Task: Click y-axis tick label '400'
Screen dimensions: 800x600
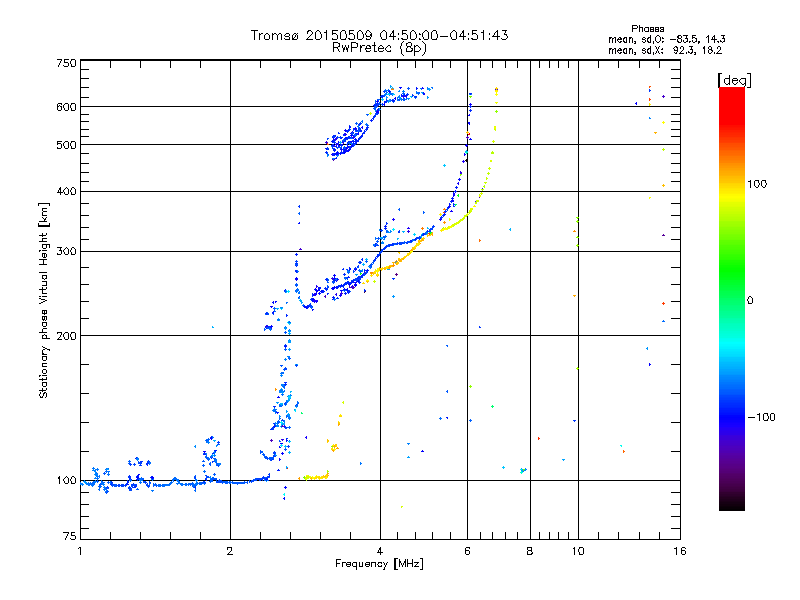Action: point(66,191)
